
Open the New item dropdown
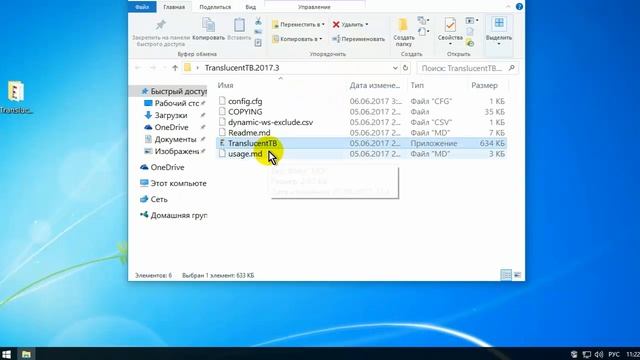coord(423,20)
